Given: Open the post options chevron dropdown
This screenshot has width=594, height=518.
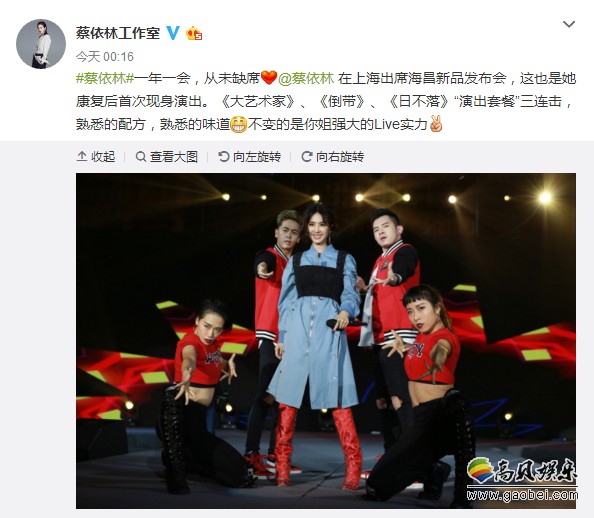Looking at the screenshot, I should coord(569,25).
